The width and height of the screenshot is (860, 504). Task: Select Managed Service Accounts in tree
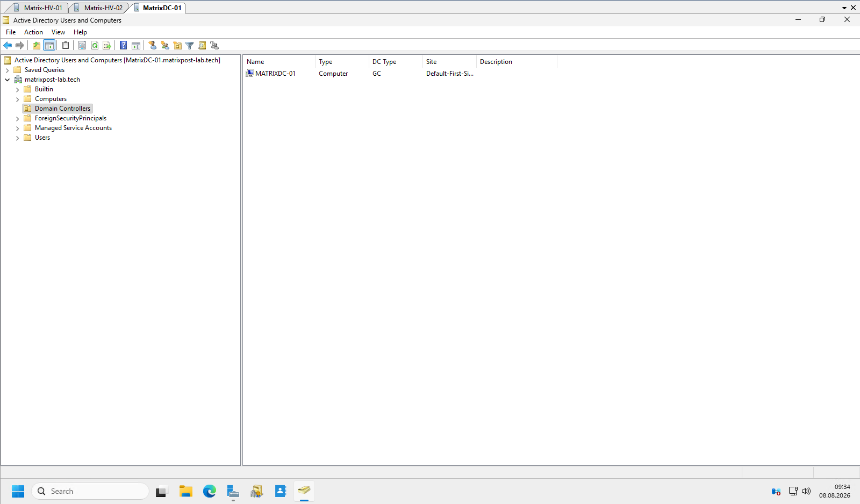tap(73, 128)
